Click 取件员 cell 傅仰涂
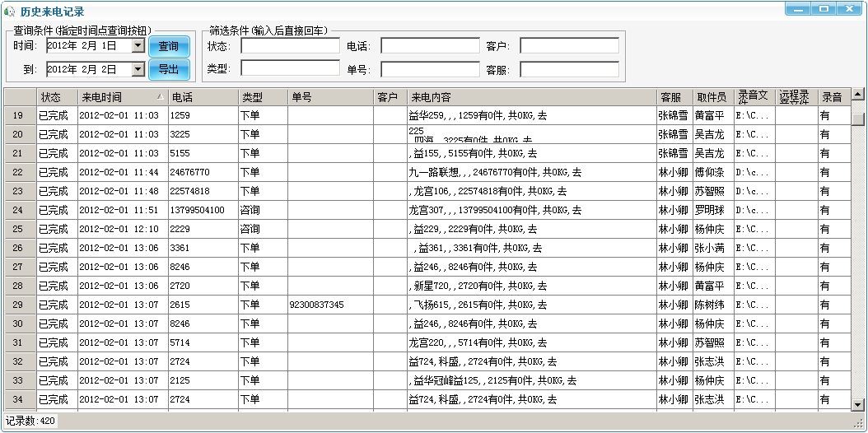The height and width of the screenshot is (433, 868). click(713, 173)
